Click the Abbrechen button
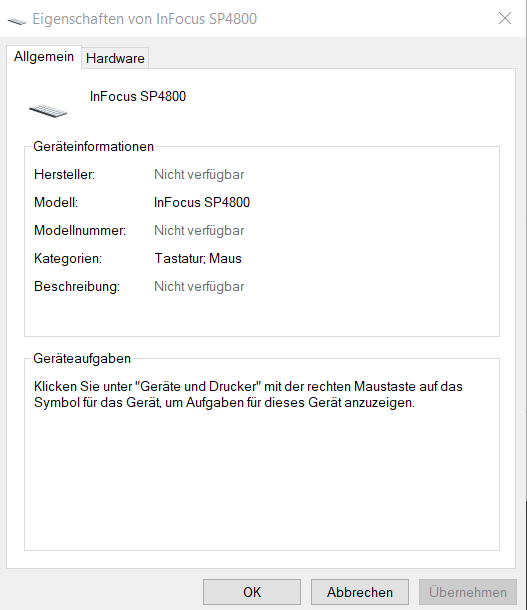The width and height of the screenshot is (527, 610). [x=360, y=592]
